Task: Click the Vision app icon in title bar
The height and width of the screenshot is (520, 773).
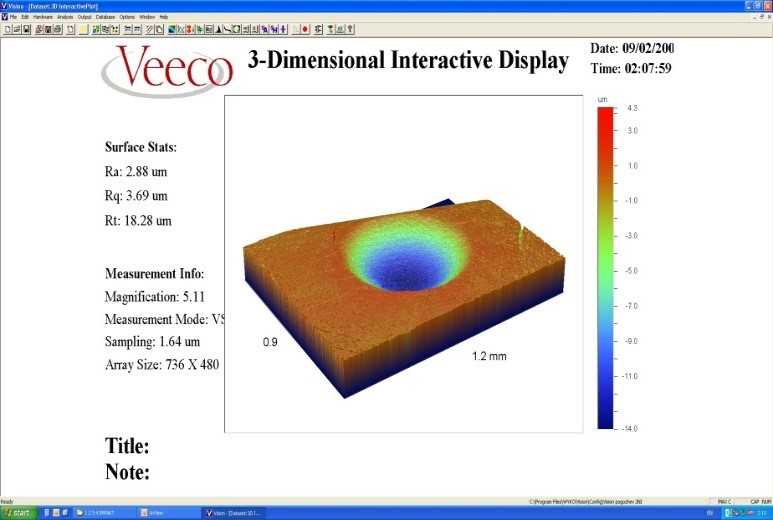Action: (4, 6)
